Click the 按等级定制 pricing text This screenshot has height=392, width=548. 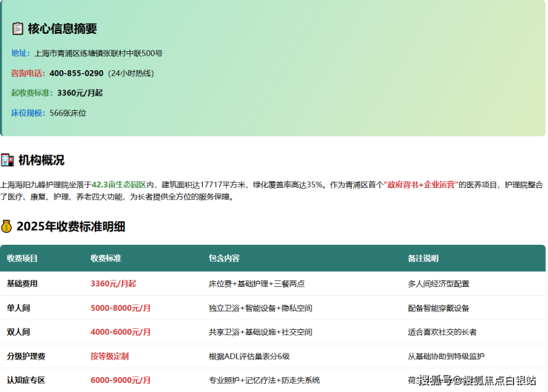click(110, 356)
